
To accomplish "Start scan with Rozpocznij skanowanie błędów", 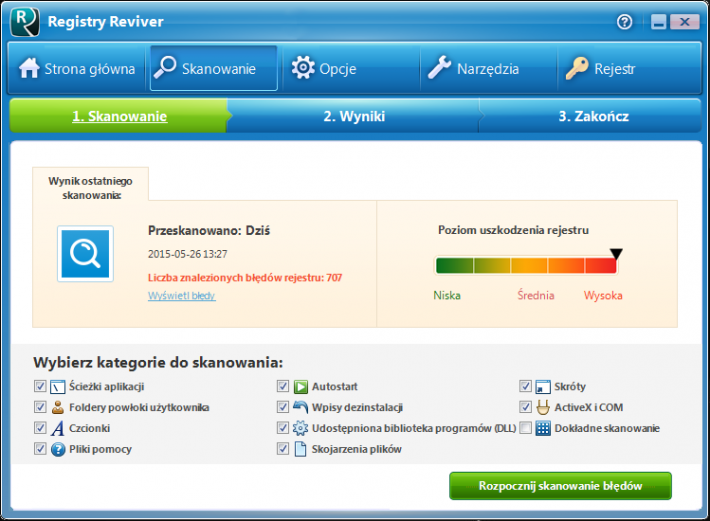I will point(561,486).
